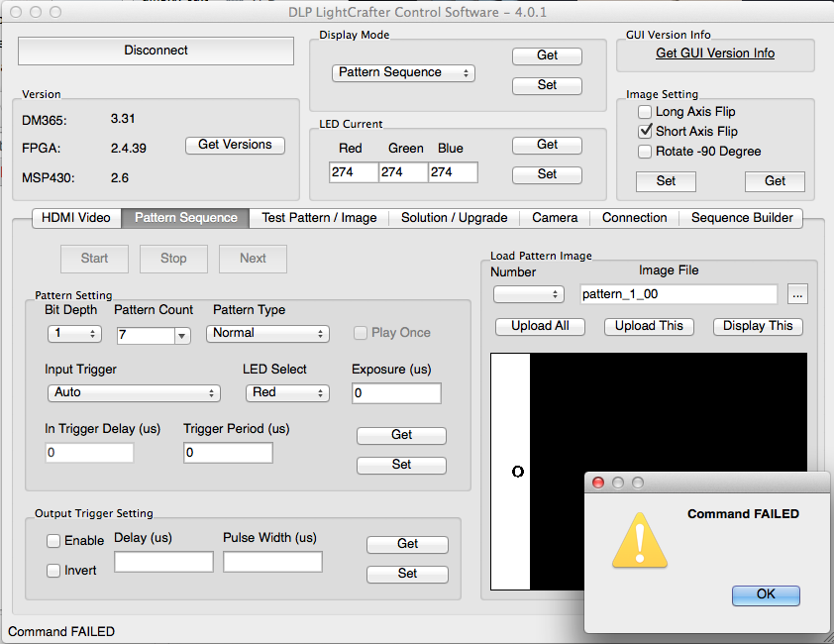Click OK in Command FAILED dialog
Image resolution: width=834 pixels, height=644 pixels.
pyautogui.click(x=766, y=595)
